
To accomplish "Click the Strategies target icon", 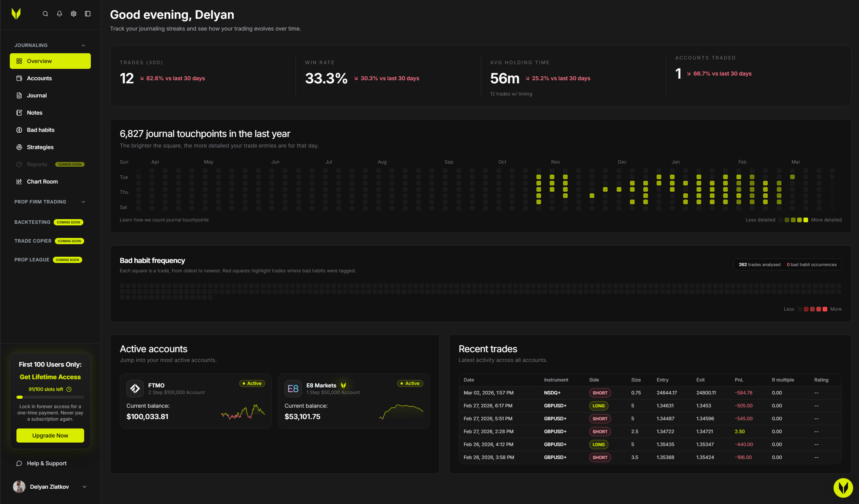I will click(x=19, y=147).
